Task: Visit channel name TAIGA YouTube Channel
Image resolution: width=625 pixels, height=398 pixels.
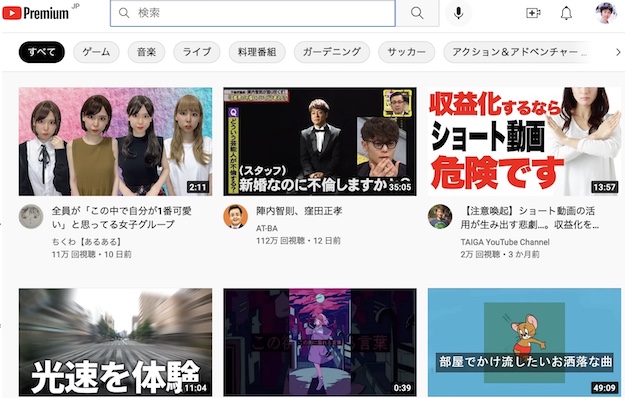Action: point(505,242)
